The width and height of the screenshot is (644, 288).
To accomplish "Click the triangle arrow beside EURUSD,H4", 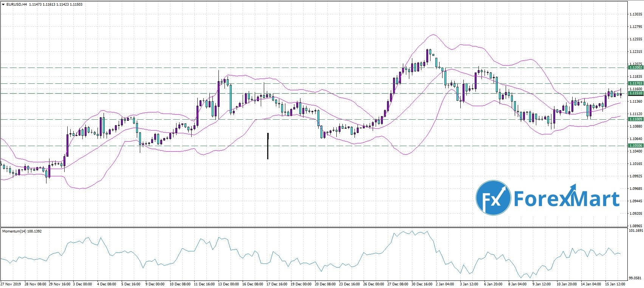I will (x=3, y=5).
